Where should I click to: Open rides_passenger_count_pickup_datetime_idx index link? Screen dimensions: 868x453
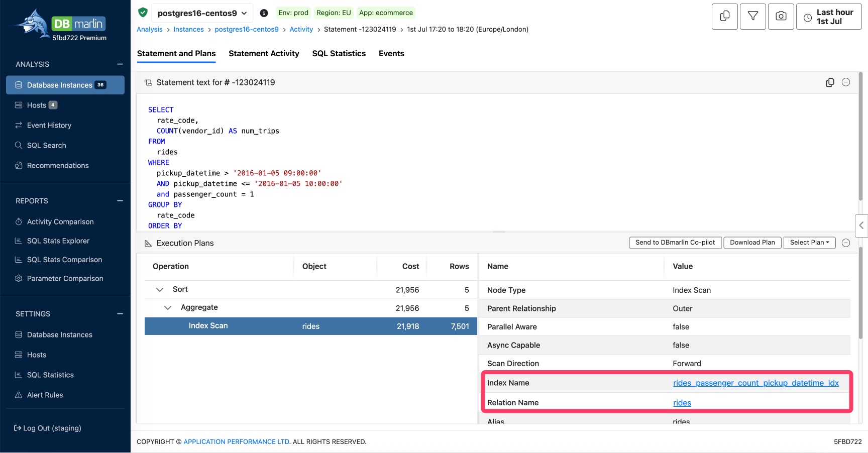tap(756, 383)
